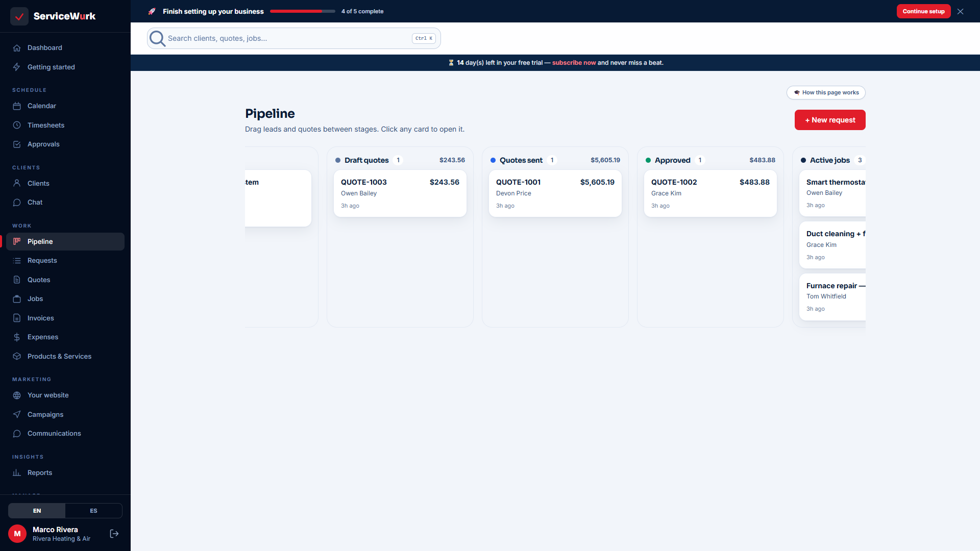Open the Dashboard menu item
The height and width of the screenshot is (551, 980).
coord(65,48)
